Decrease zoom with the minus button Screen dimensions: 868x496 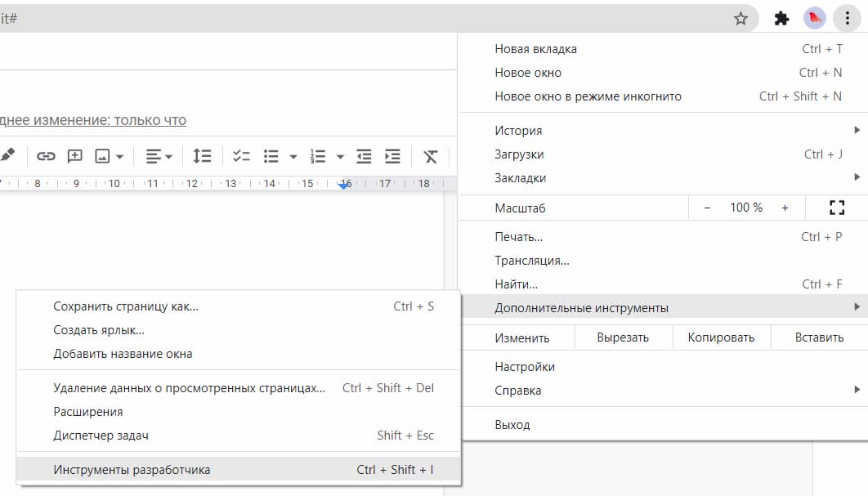707,208
